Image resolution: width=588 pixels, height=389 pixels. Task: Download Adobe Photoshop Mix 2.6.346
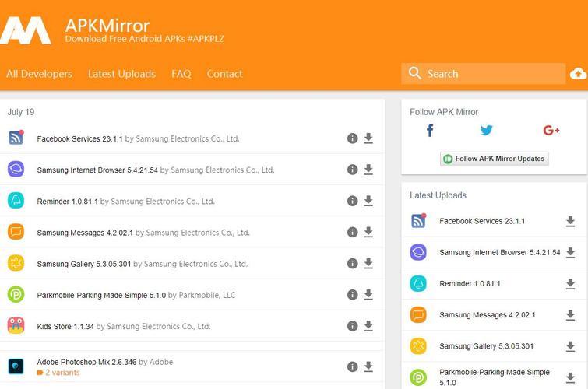click(x=368, y=366)
